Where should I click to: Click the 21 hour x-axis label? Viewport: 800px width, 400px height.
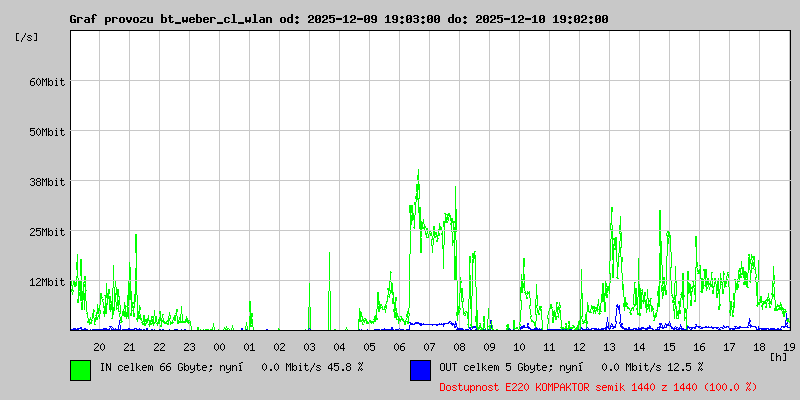(130, 347)
